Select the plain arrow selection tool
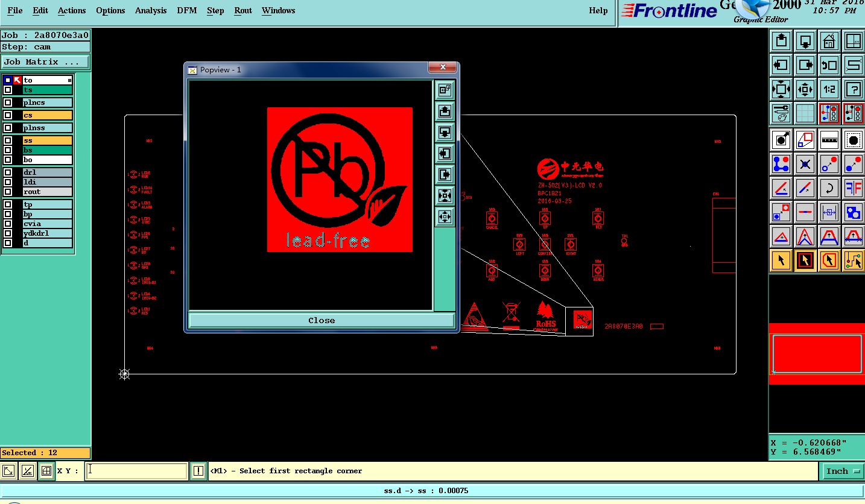 [781, 260]
